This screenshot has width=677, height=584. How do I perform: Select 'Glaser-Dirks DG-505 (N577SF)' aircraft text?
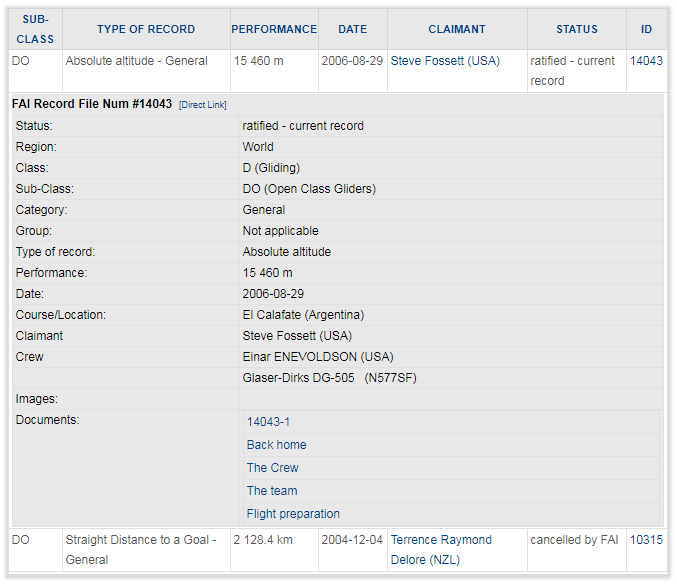click(x=329, y=378)
